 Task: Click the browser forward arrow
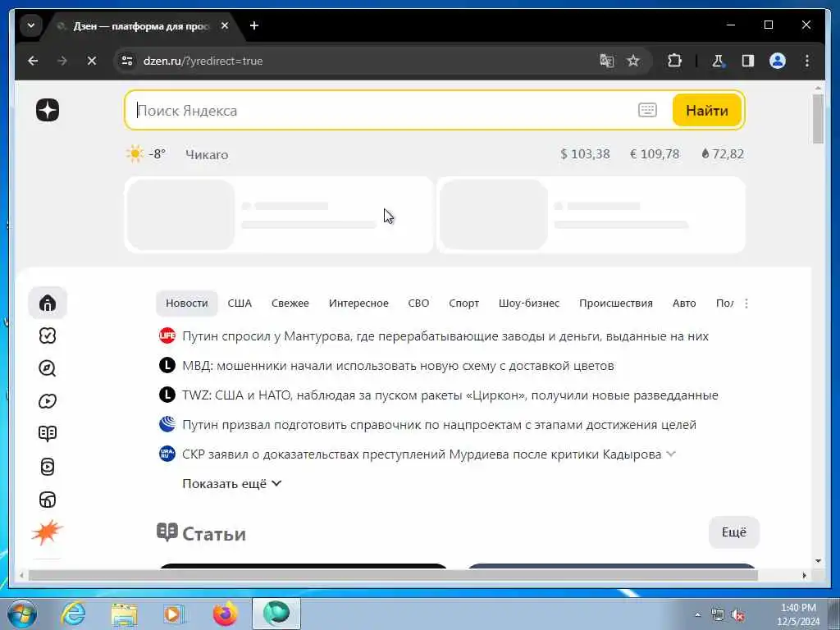(62, 61)
